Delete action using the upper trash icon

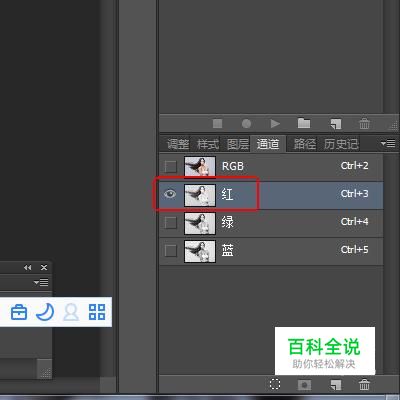tap(364, 124)
